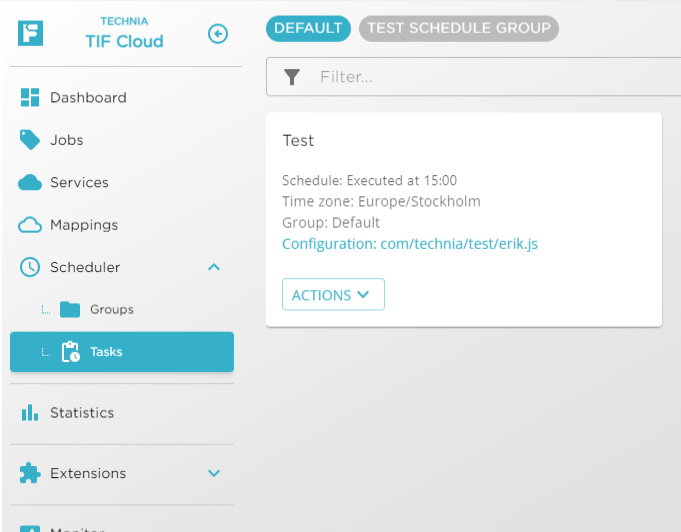Click the Dashboard icon

point(30,98)
